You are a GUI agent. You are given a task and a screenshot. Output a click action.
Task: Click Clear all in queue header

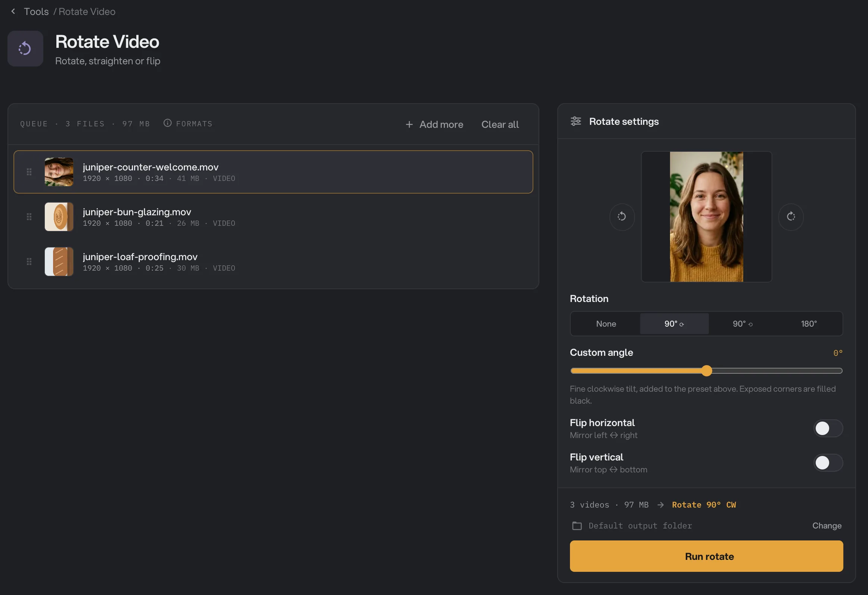tap(500, 124)
